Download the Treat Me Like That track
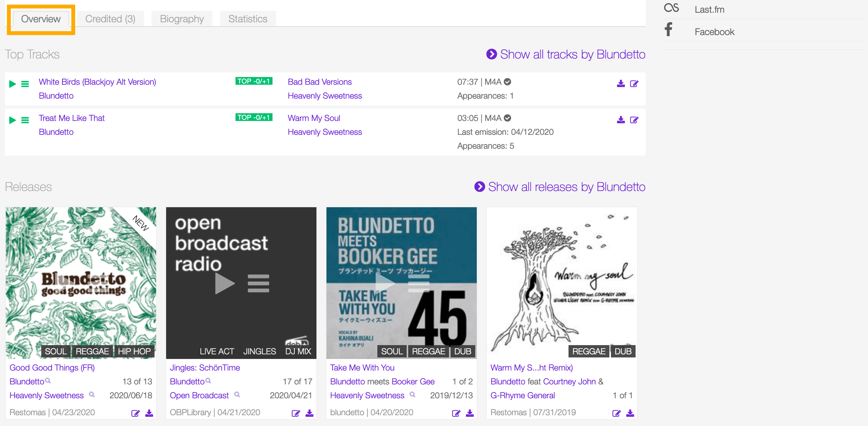The width and height of the screenshot is (868, 426). coord(621,120)
